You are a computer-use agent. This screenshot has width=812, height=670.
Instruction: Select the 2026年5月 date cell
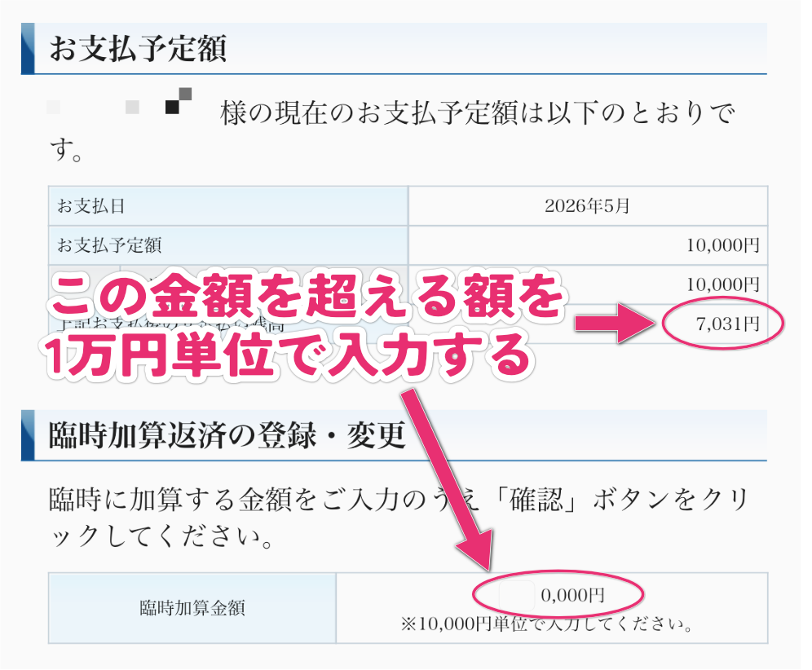click(587, 206)
